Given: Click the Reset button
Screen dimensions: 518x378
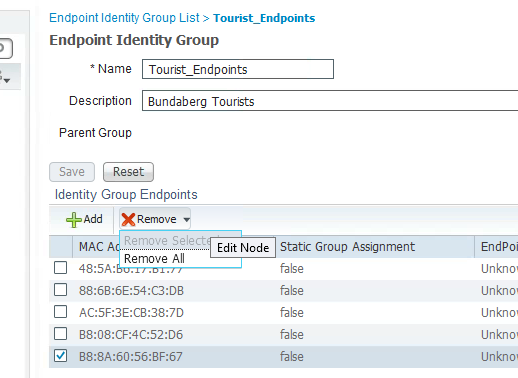Looking at the screenshot, I should click(x=128, y=172).
